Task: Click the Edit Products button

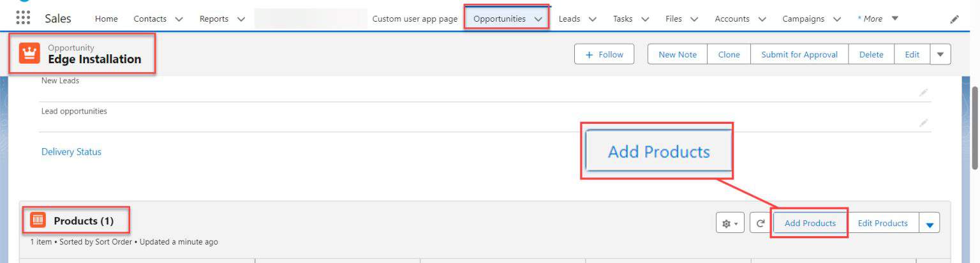Action: click(883, 223)
